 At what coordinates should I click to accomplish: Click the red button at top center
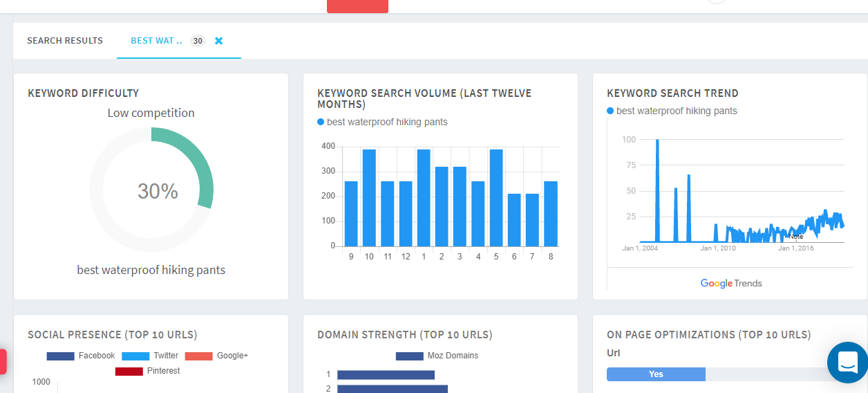click(x=357, y=6)
